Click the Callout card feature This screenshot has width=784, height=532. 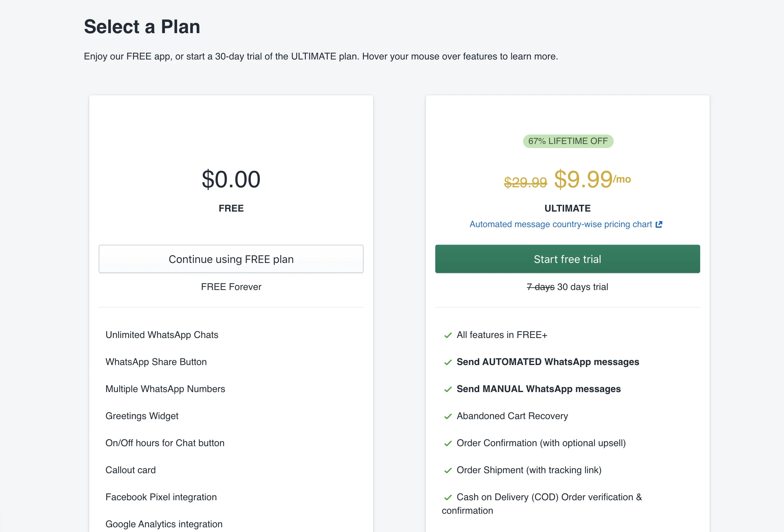point(131,470)
